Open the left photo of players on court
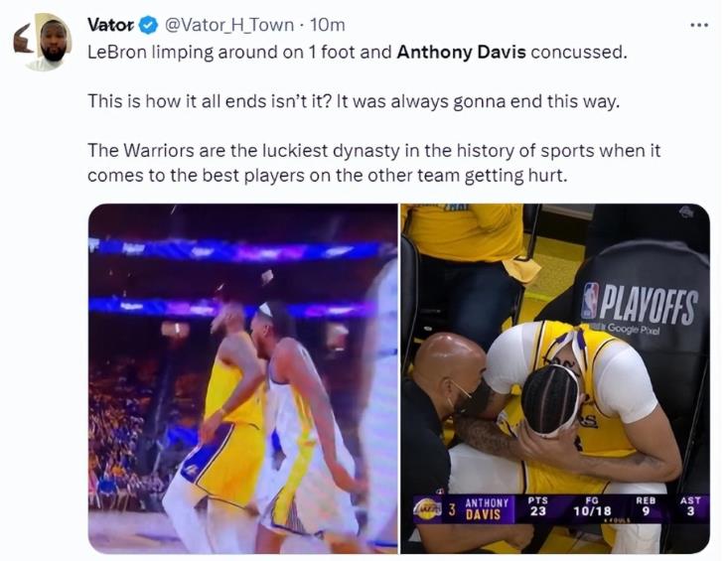This screenshot has height=561, width=728. pyautogui.click(x=242, y=378)
